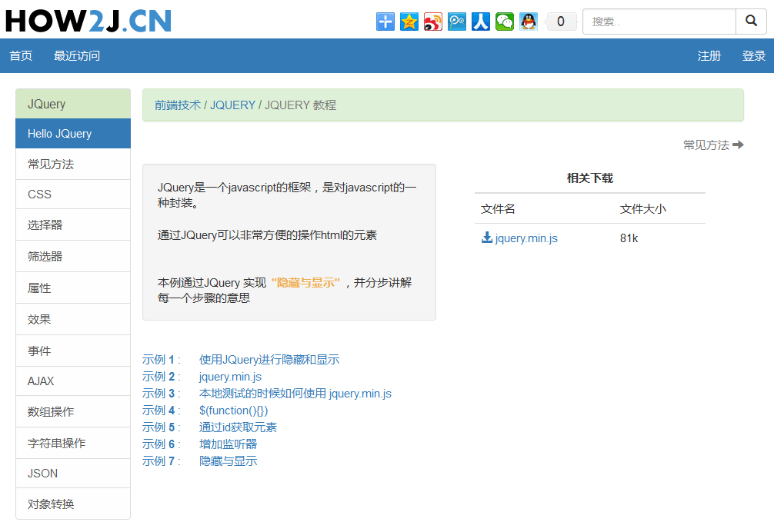This screenshot has height=532, width=774.
Task: Open 字符串操作 in the sidebar
Action: coord(73,444)
